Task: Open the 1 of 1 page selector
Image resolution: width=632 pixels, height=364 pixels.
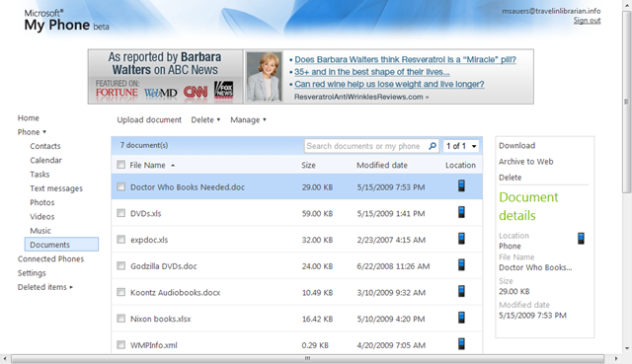Action: click(461, 146)
